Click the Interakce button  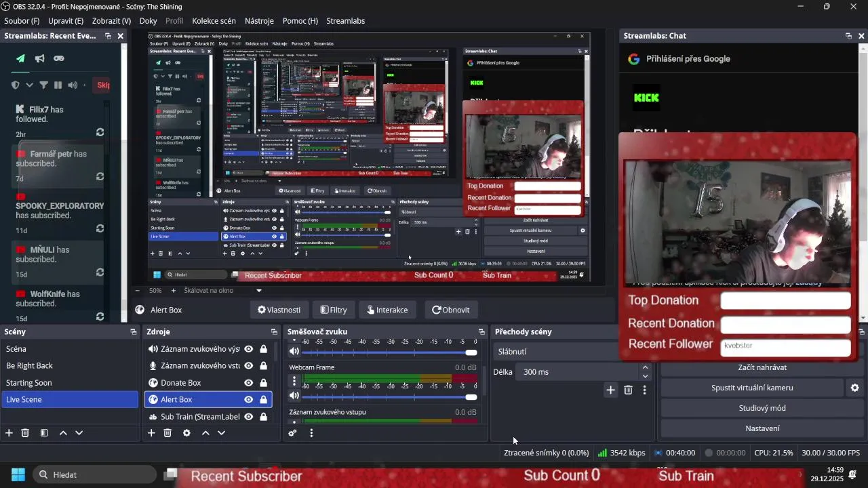(387, 310)
